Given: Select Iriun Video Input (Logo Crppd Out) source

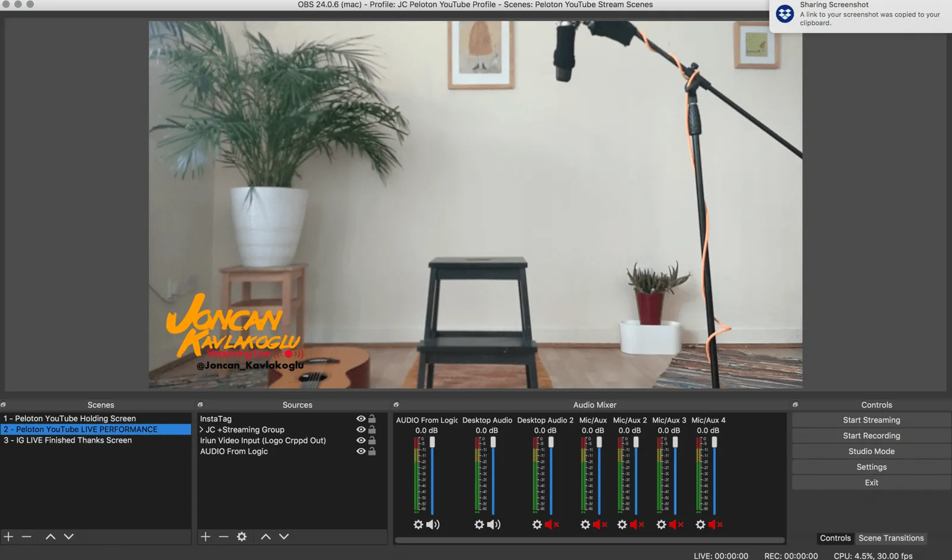Looking at the screenshot, I should click(292, 441).
